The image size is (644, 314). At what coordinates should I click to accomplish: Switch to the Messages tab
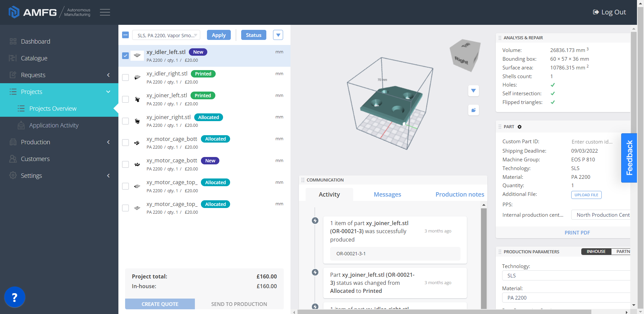[387, 195]
